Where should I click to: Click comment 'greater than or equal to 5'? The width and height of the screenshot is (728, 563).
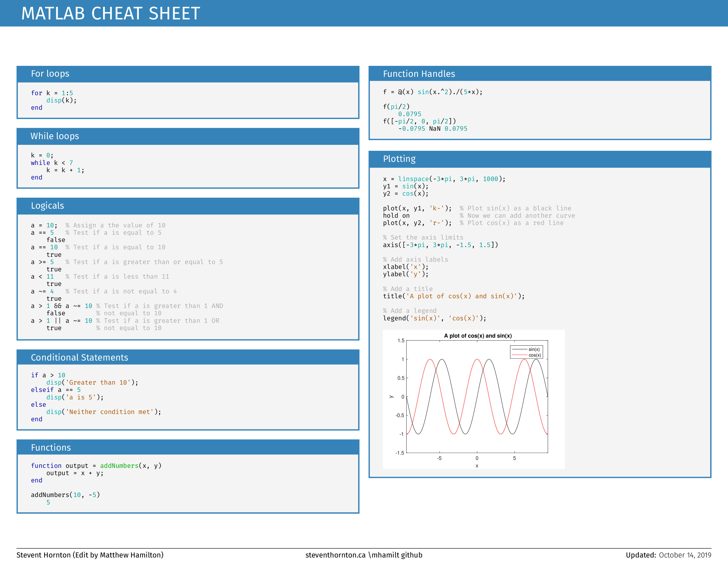pyautogui.click(x=173, y=262)
